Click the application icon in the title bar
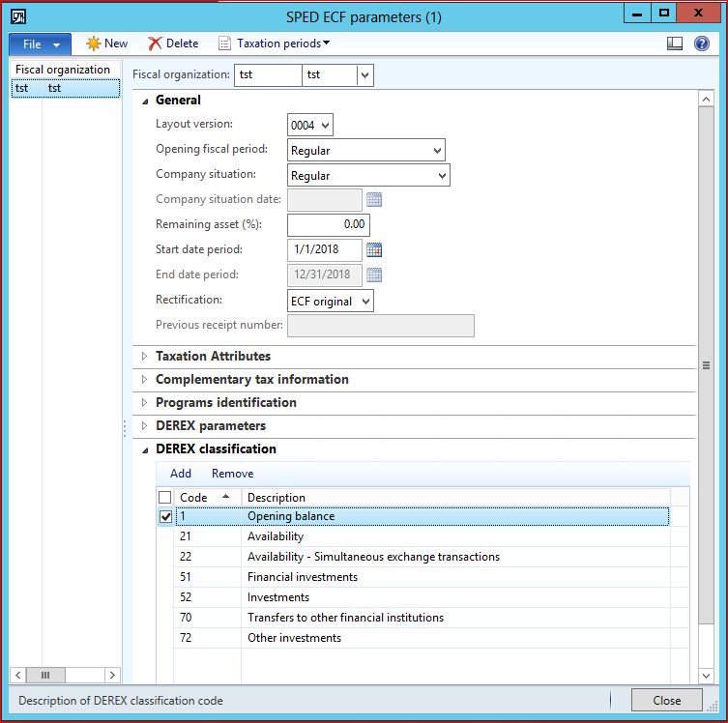The width and height of the screenshot is (728, 723). (x=18, y=16)
